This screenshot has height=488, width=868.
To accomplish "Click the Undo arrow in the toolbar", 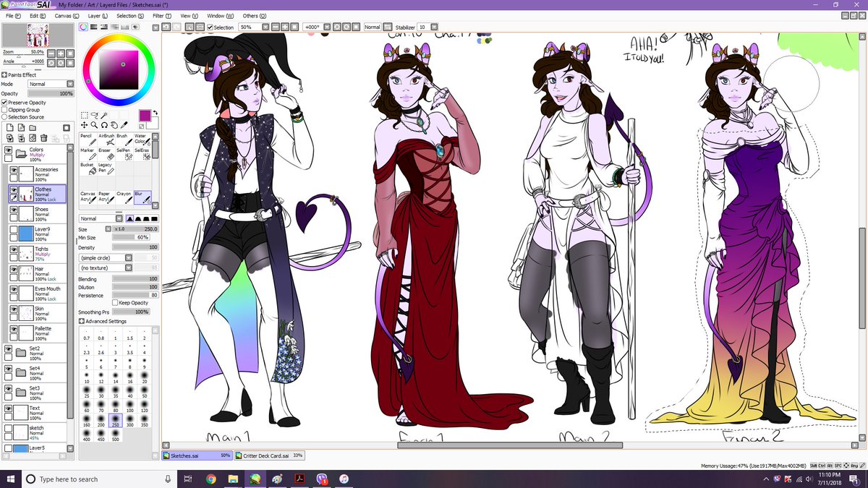I will click(167, 27).
